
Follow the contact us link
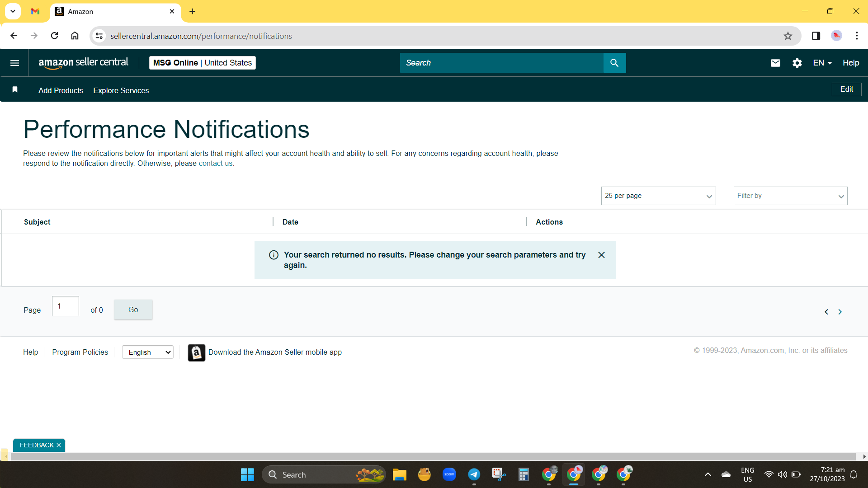click(x=216, y=164)
